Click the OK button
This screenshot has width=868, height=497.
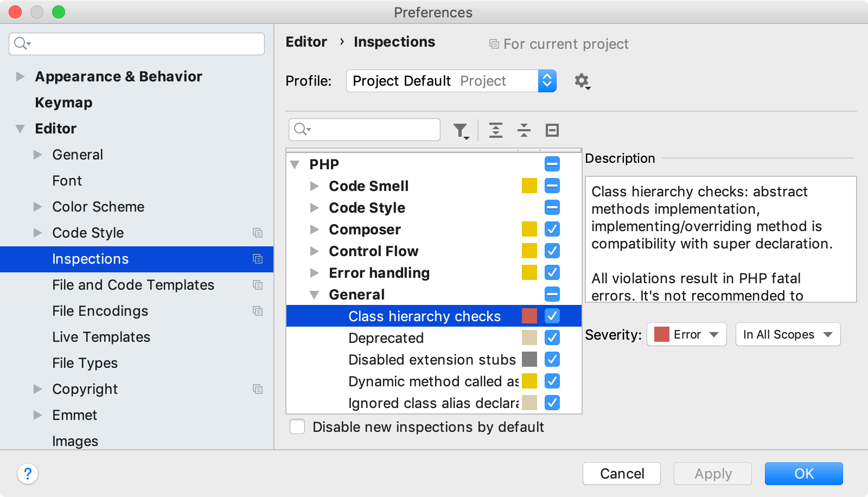click(x=804, y=474)
